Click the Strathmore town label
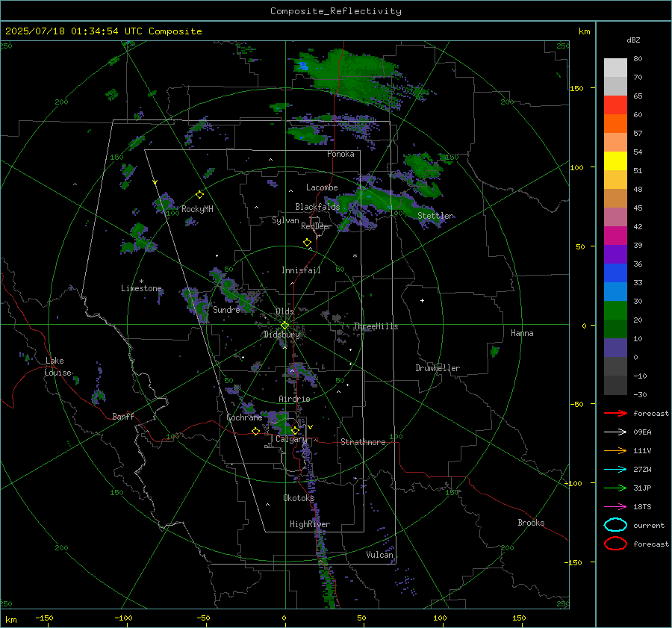 363,442
